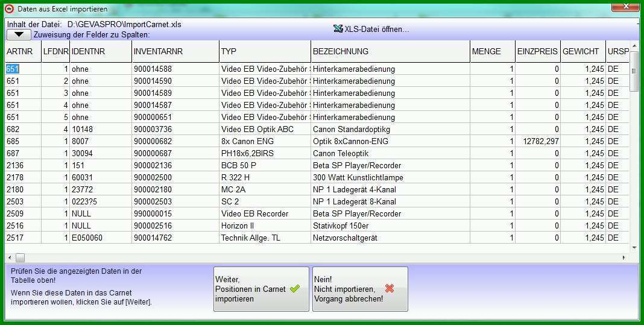Select the LFDNR column header

click(x=56, y=51)
